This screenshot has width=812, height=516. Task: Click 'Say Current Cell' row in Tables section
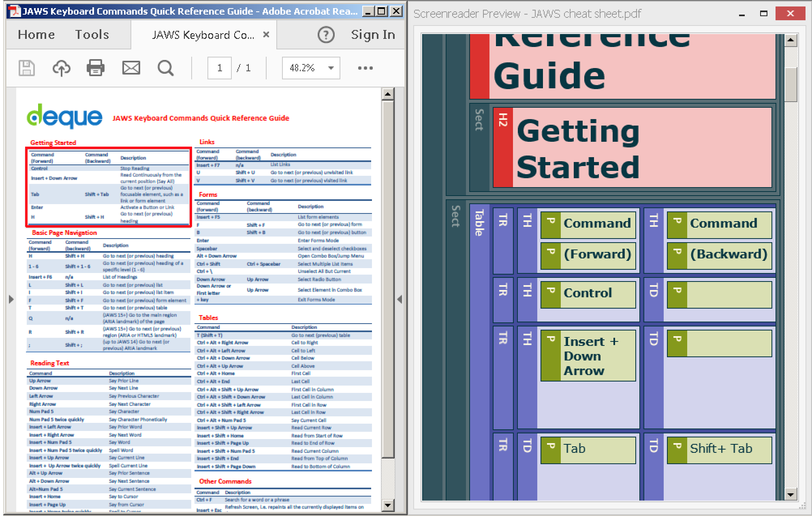(x=283, y=420)
